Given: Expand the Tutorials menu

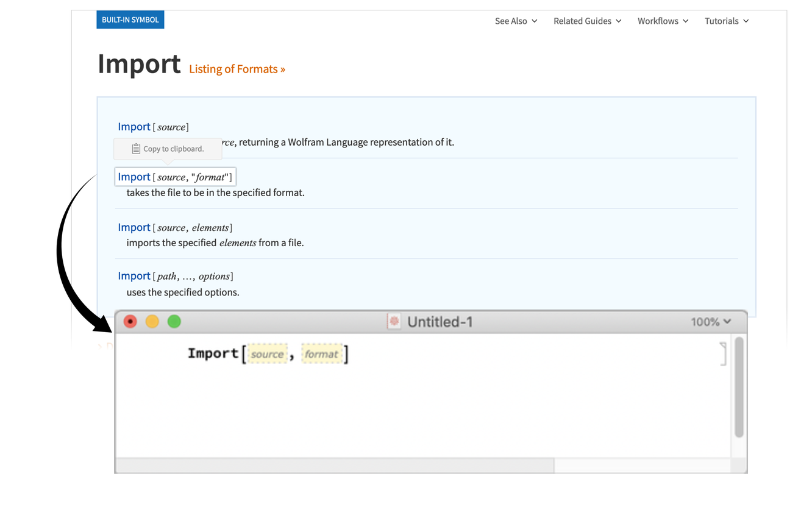Looking at the screenshot, I should tap(727, 21).
